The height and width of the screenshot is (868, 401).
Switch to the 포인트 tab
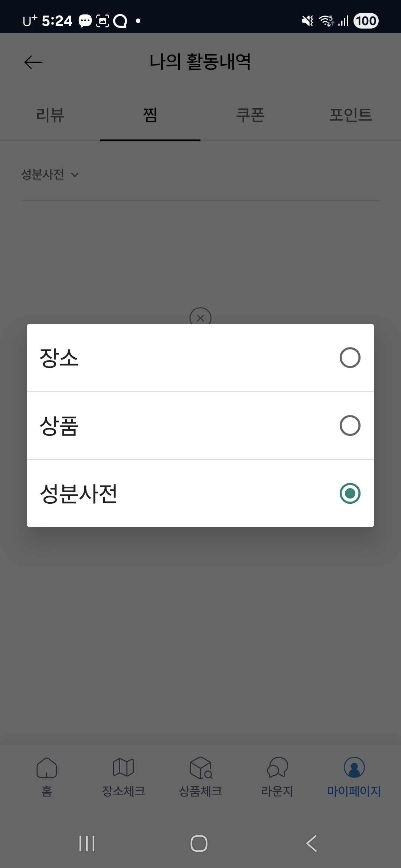pos(351,115)
